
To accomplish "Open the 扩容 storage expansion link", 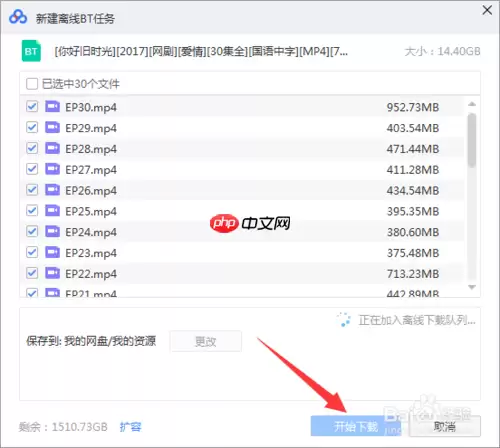I will tap(131, 427).
